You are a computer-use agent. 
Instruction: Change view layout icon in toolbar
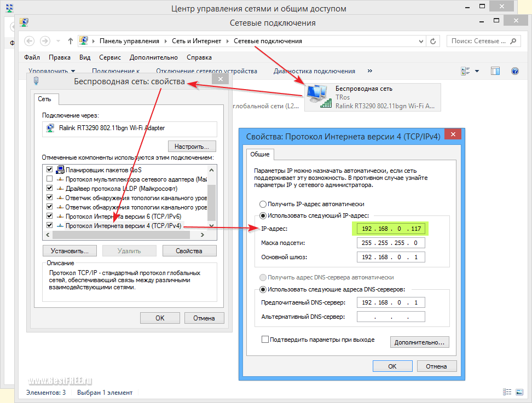pos(465,71)
